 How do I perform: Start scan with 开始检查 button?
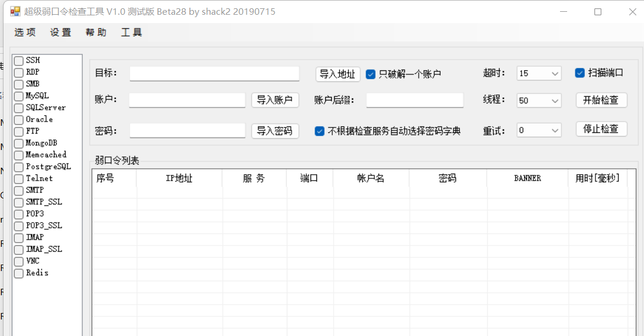click(601, 100)
